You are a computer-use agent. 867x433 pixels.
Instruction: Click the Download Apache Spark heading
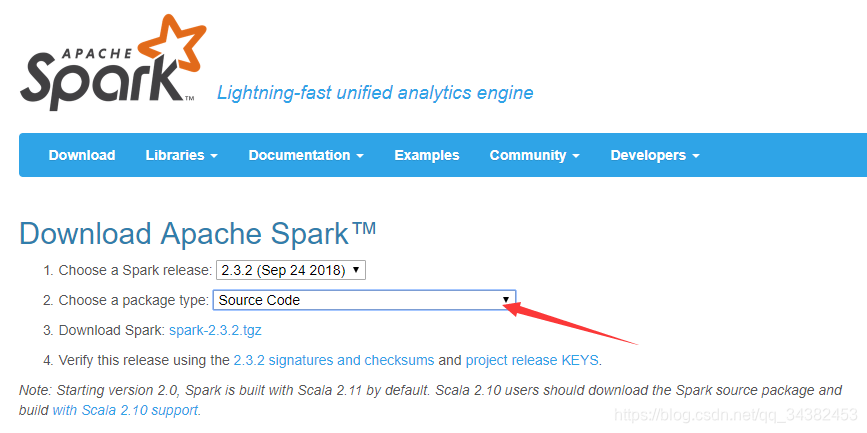point(197,233)
